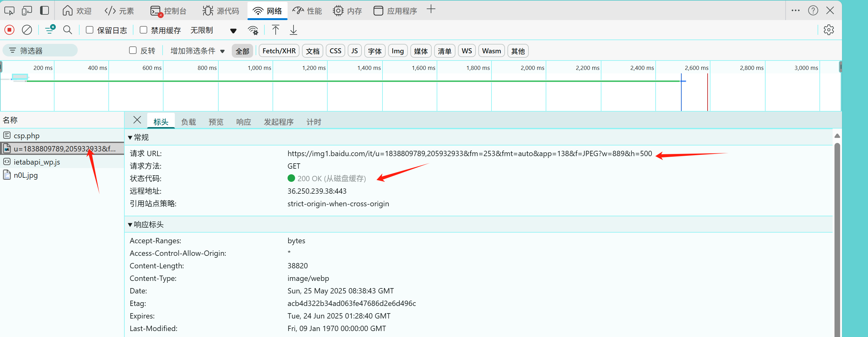
Task: Select the 全部 filter button
Action: [x=242, y=51]
